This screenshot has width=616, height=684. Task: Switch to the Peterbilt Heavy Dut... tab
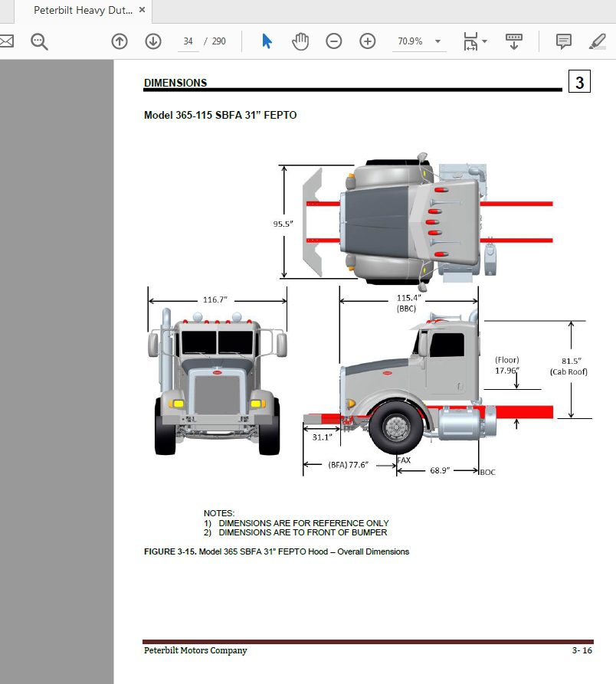point(83,11)
